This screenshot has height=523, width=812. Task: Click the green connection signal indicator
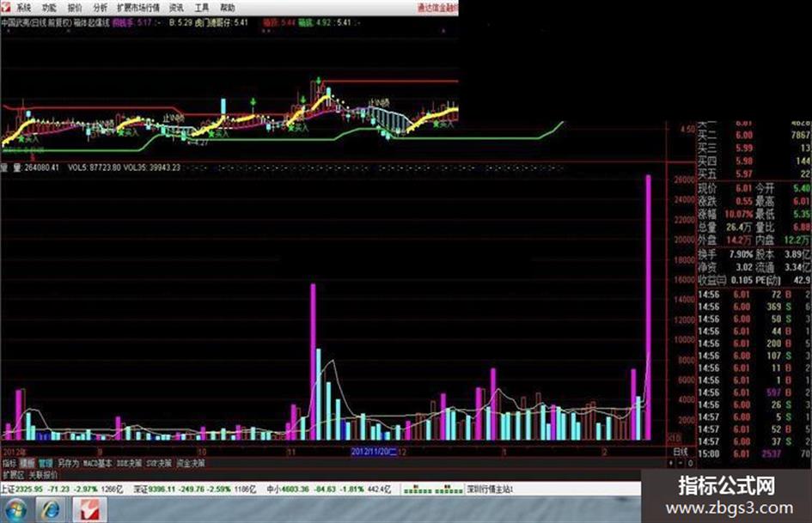coord(433,490)
